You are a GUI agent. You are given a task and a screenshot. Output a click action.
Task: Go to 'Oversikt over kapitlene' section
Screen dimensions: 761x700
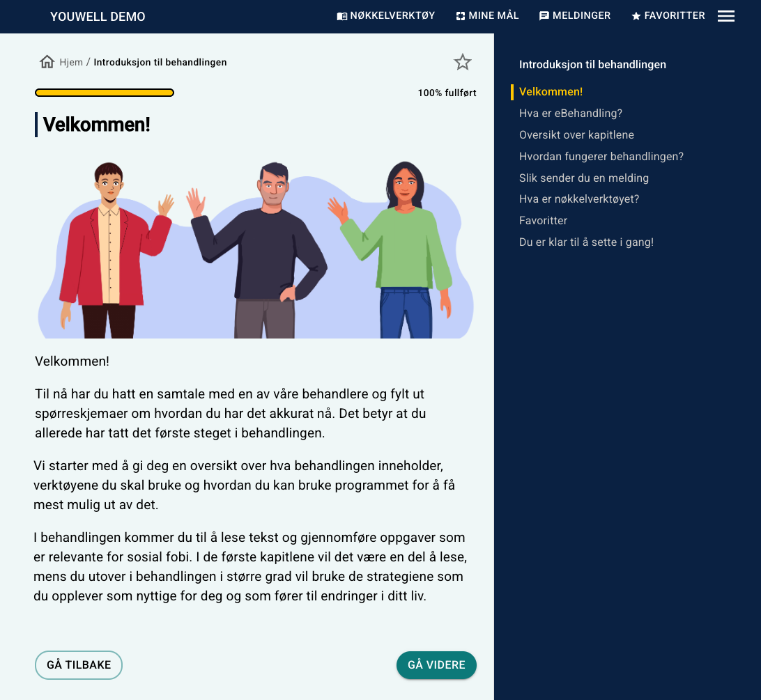[x=576, y=135]
